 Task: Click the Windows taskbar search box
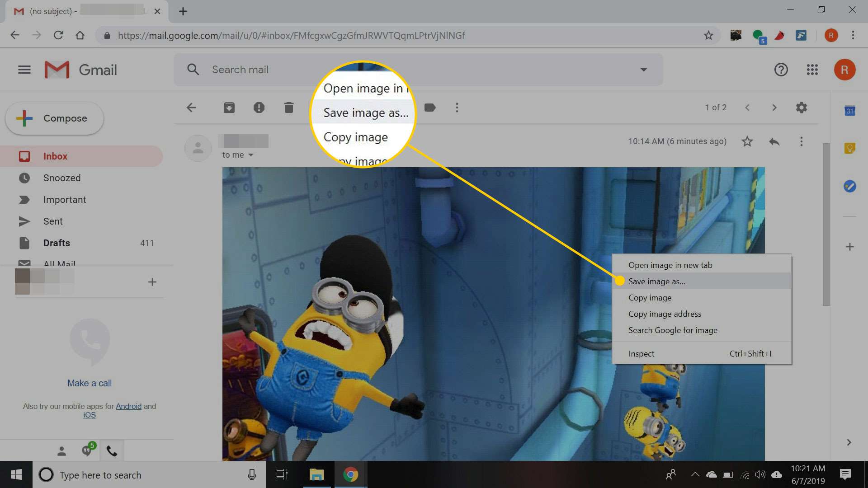coord(149,474)
